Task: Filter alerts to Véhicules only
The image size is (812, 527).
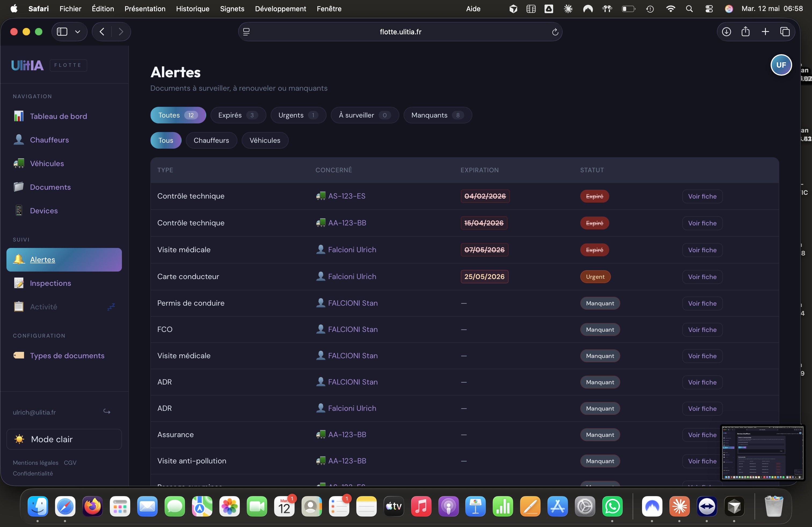Action: (x=265, y=140)
